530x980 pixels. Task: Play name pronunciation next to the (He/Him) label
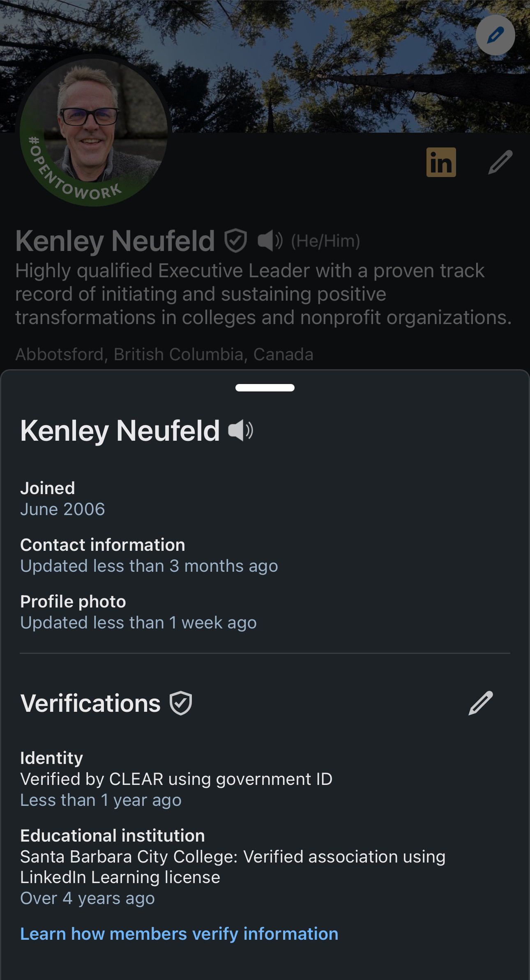point(270,241)
